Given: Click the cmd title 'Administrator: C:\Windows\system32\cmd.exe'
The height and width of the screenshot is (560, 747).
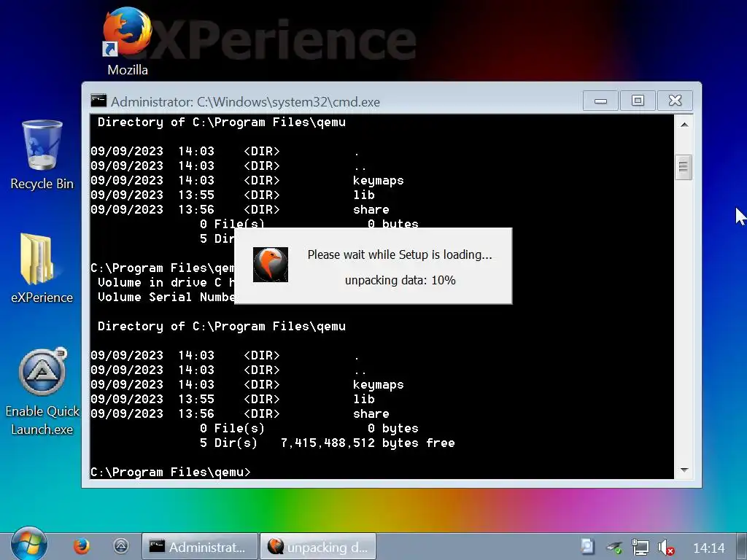Looking at the screenshot, I should coord(245,102).
